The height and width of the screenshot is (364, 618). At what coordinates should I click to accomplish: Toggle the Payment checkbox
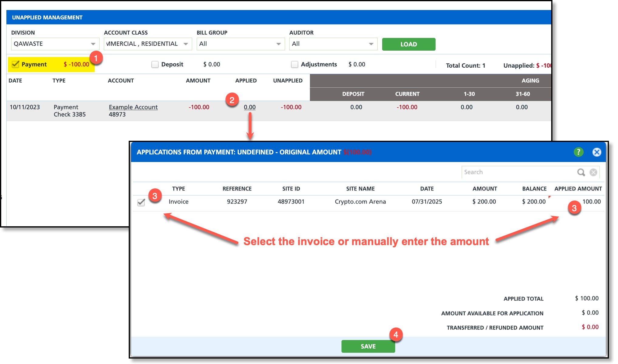click(15, 64)
